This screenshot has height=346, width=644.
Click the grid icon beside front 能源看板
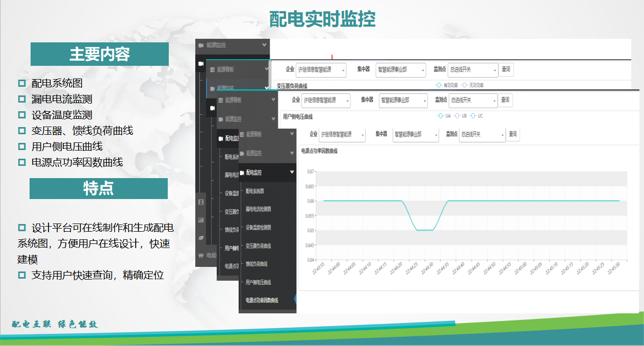tap(242, 134)
